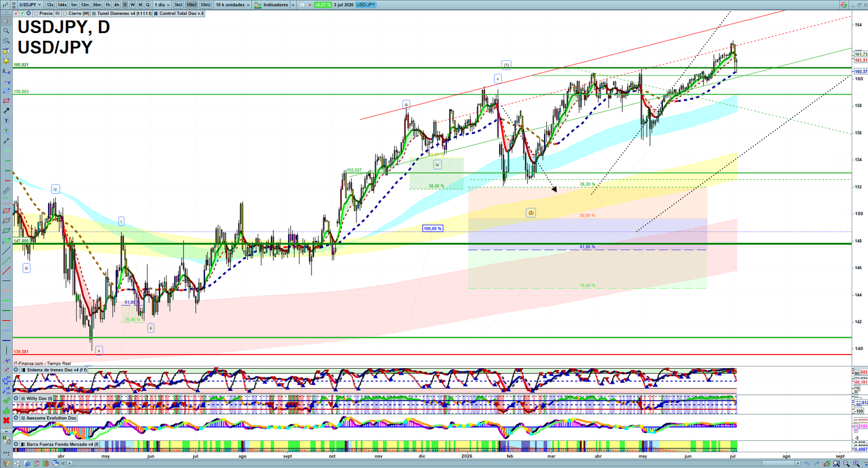Open the USDJPY symbol dropdown

tap(30, 5)
